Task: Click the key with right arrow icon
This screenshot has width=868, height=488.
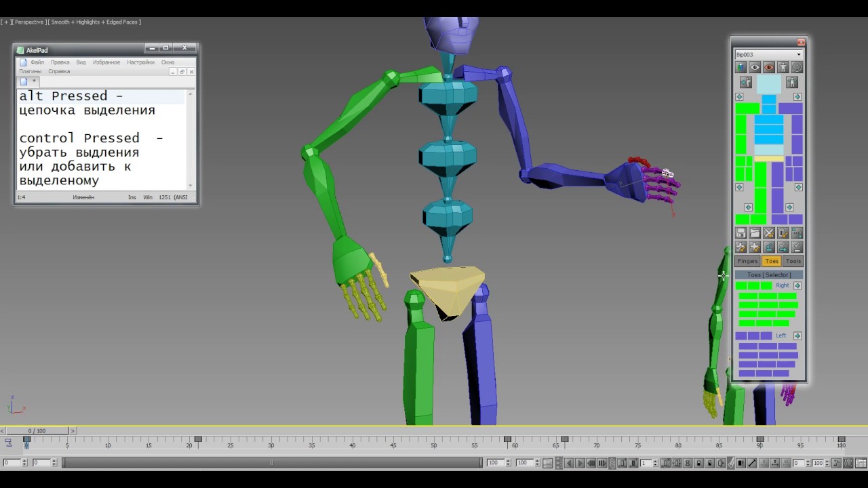Action: pos(783,247)
